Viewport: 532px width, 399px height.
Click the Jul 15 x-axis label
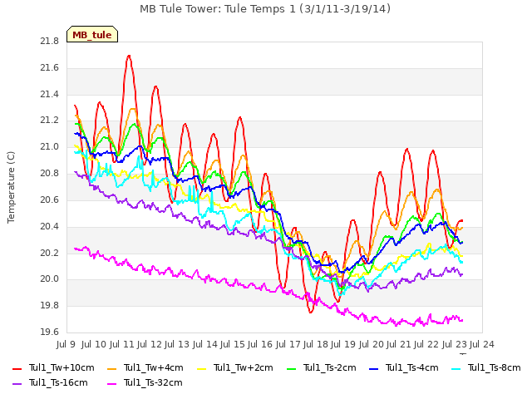coord(233,344)
